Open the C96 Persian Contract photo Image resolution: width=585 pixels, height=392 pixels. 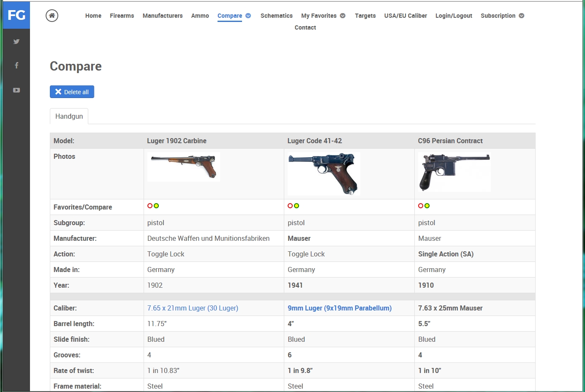click(454, 172)
